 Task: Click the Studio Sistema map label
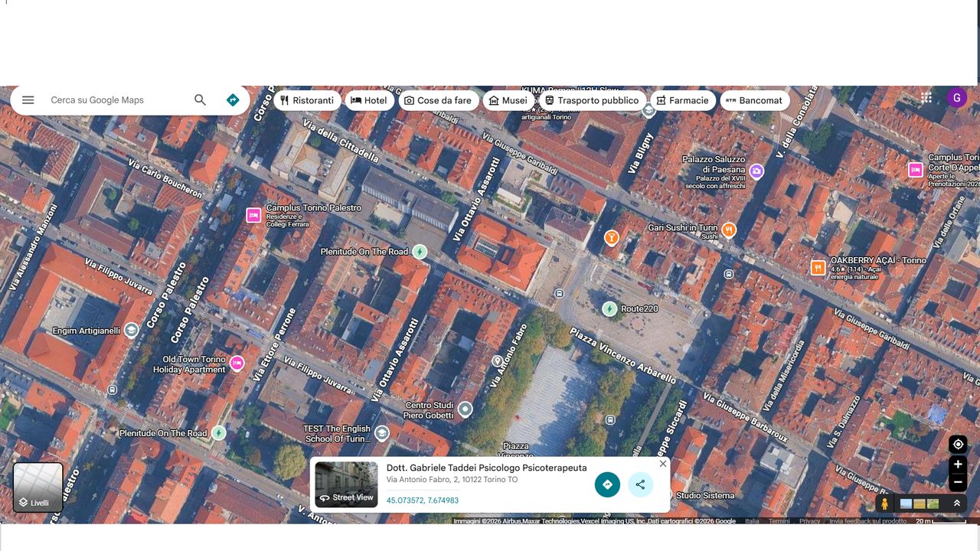pyautogui.click(x=705, y=495)
